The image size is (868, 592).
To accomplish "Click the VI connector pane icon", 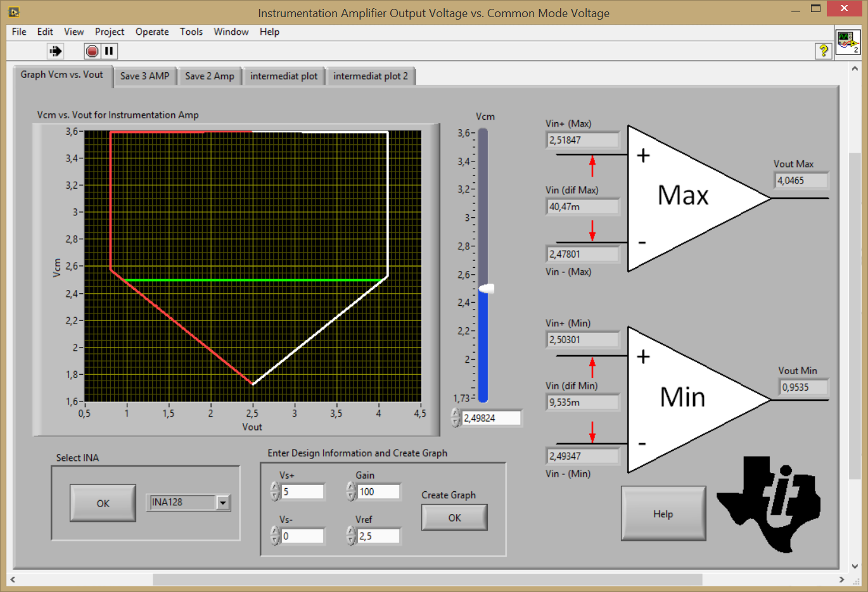I will point(848,42).
